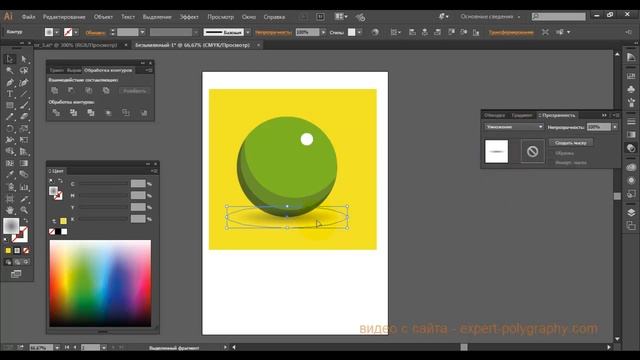This screenshot has height=360, width=640.
Task: Select the Type (T) tool
Action: [10, 94]
